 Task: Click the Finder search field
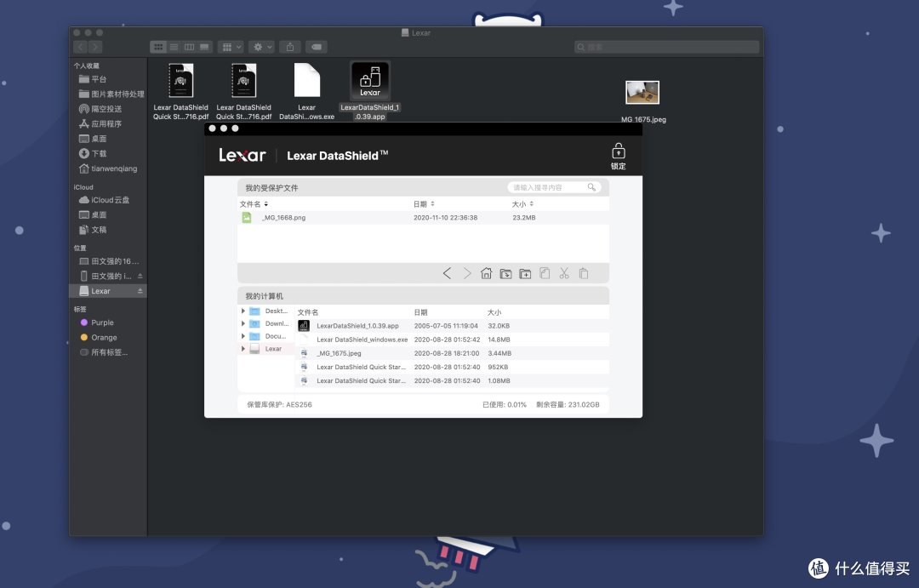point(666,47)
